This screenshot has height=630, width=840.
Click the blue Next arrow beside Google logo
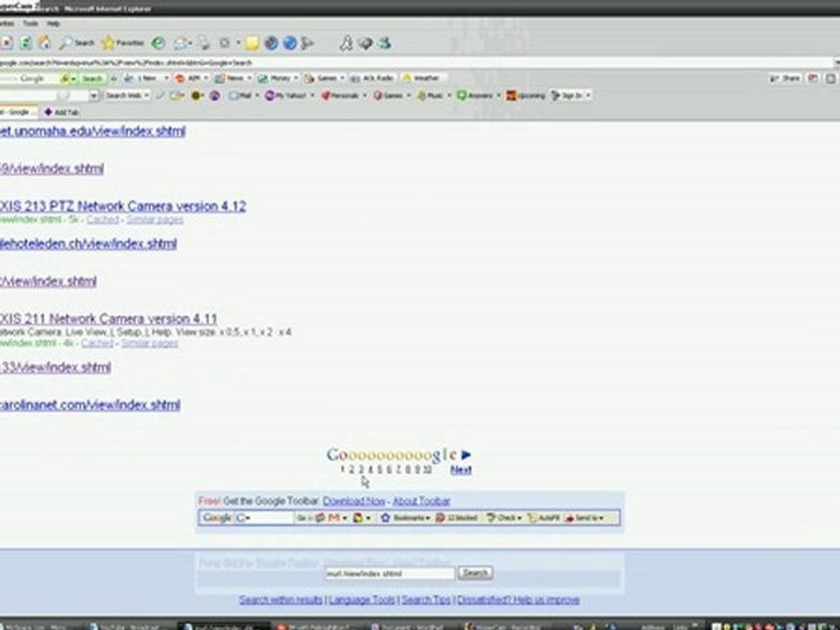tap(465, 455)
